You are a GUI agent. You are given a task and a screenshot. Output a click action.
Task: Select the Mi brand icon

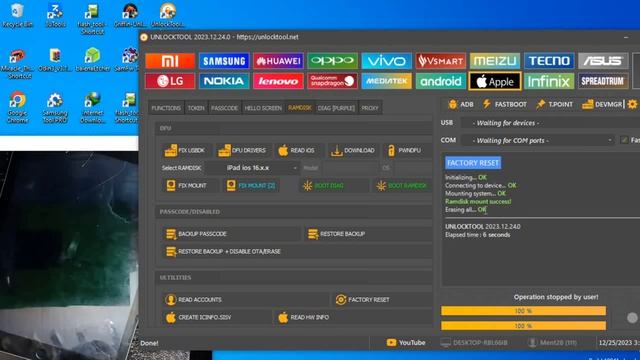[x=170, y=61]
